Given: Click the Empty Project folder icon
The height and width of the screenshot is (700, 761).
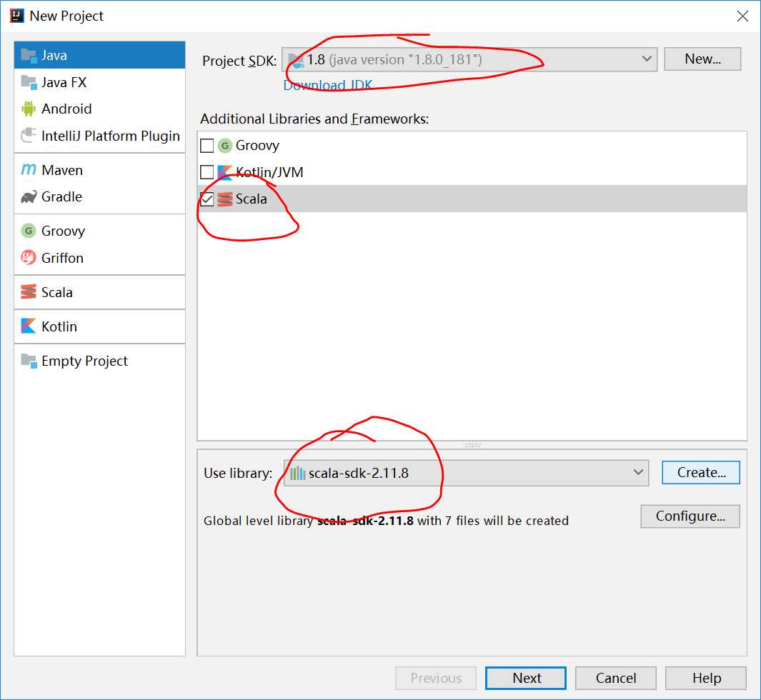Looking at the screenshot, I should coord(29,361).
